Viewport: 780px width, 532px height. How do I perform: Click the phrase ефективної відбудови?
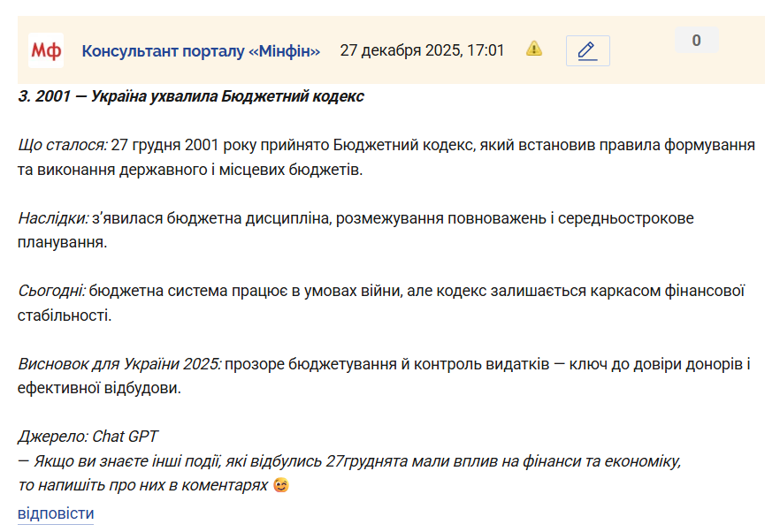pyautogui.click(x=97, y=388)
